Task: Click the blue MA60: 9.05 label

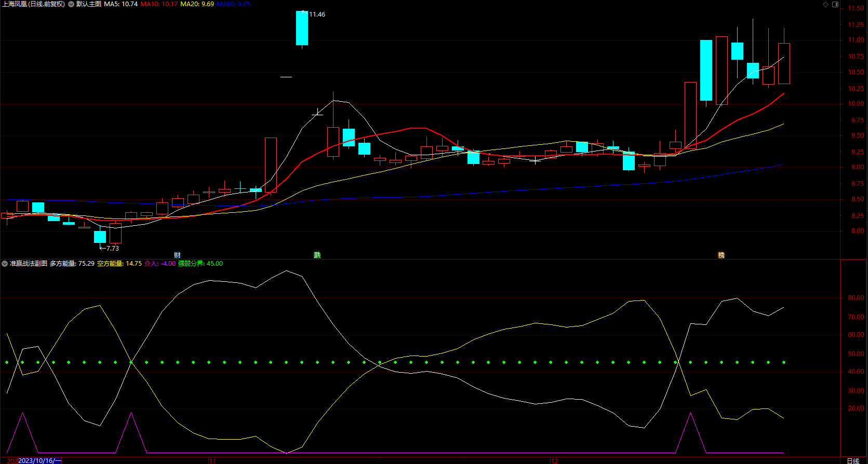Action: [x=233, y=4]
